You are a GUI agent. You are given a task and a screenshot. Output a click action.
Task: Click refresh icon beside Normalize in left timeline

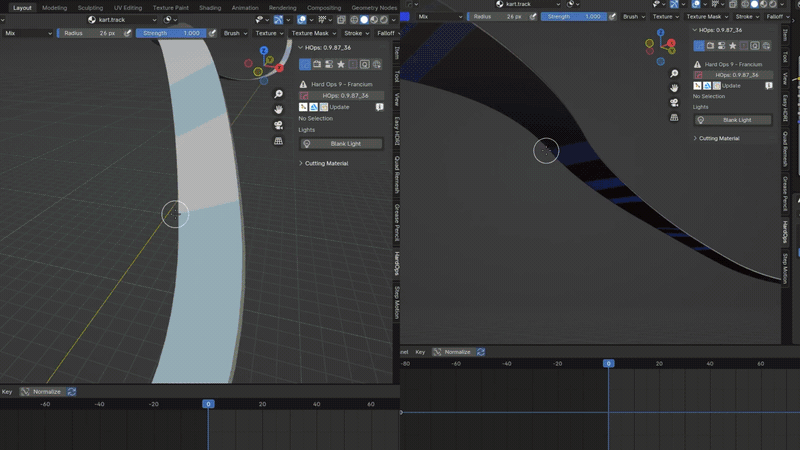(71, 392)
